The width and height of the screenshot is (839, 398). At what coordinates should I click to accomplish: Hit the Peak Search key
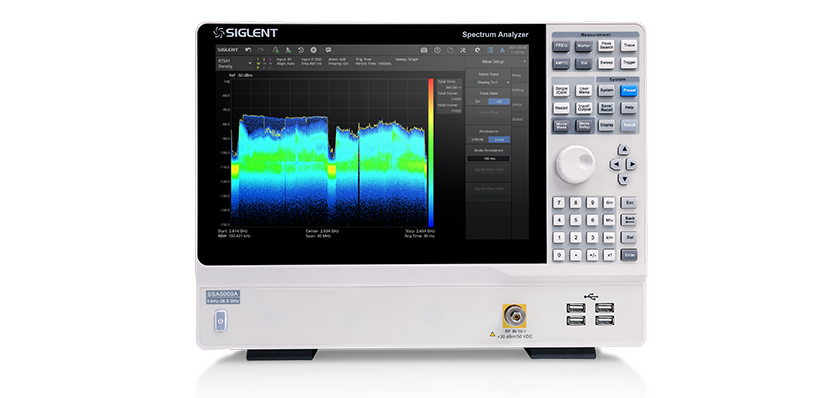pyautogui.click(x=606, y=46)
